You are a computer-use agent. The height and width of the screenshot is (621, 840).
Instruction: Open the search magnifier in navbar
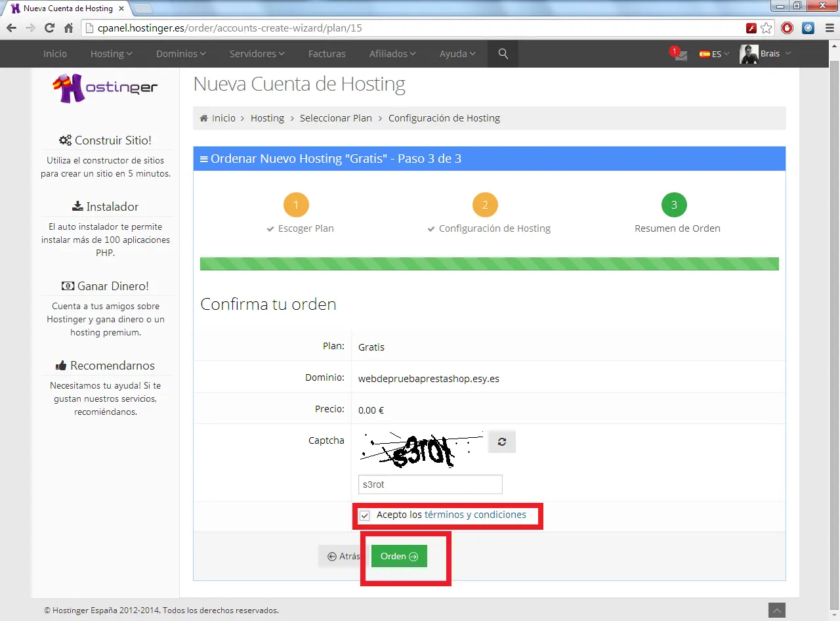(x=503, y=54)
